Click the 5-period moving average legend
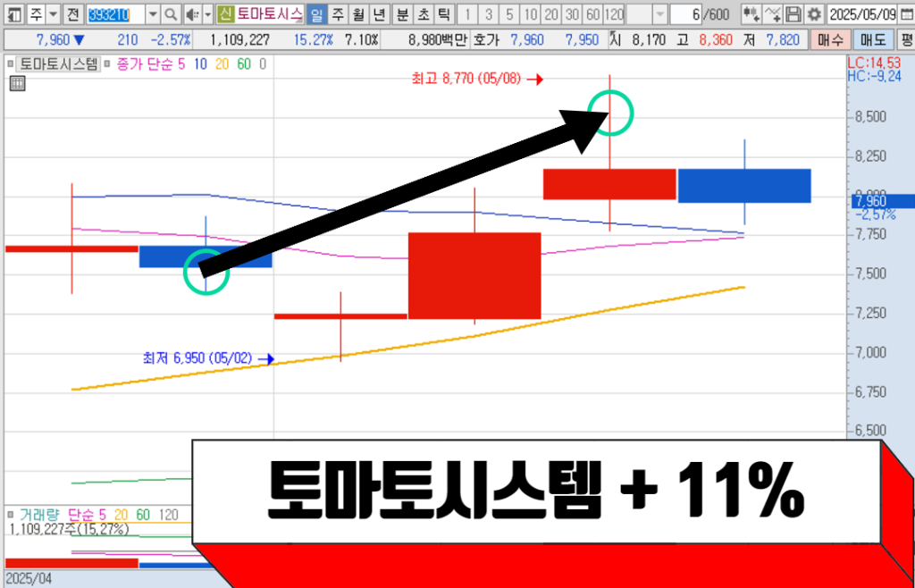This screenshot has height=588, width=915. [180, 64]
